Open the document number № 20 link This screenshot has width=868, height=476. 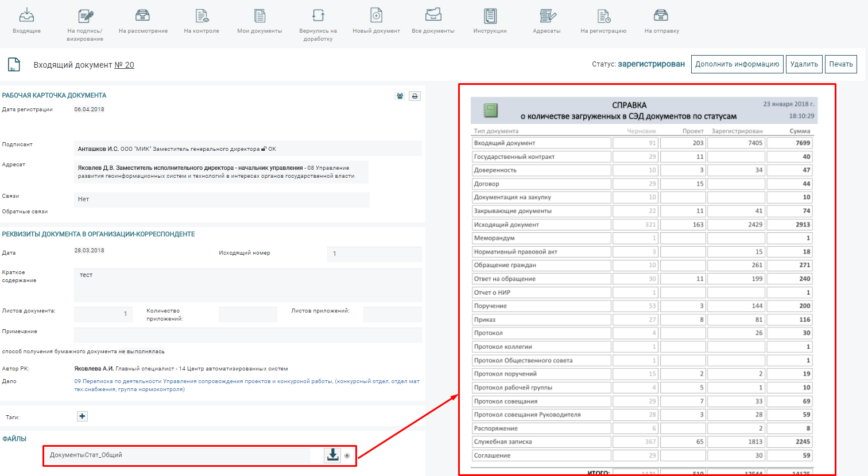124,65
